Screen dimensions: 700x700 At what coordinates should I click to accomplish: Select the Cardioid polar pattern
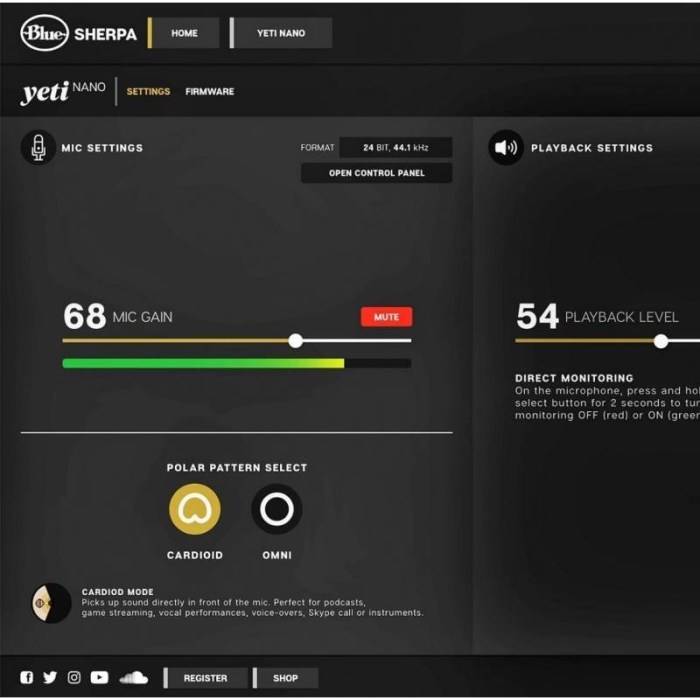click(195, 509)
